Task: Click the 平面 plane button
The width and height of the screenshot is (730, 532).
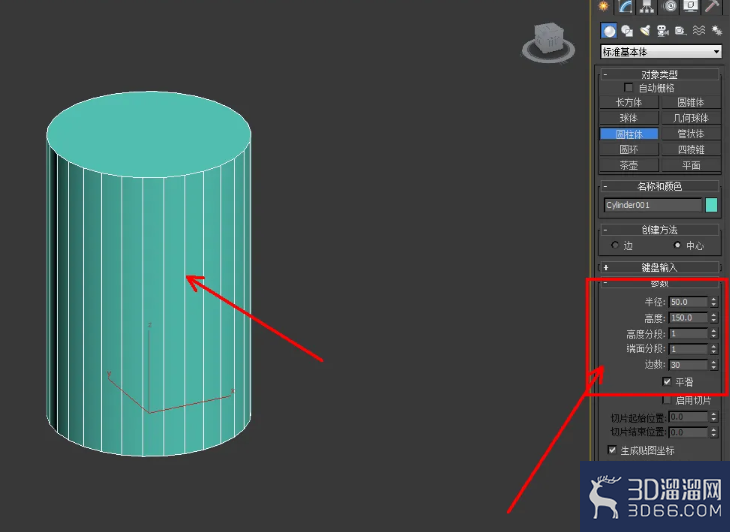Action: point(691,165)
